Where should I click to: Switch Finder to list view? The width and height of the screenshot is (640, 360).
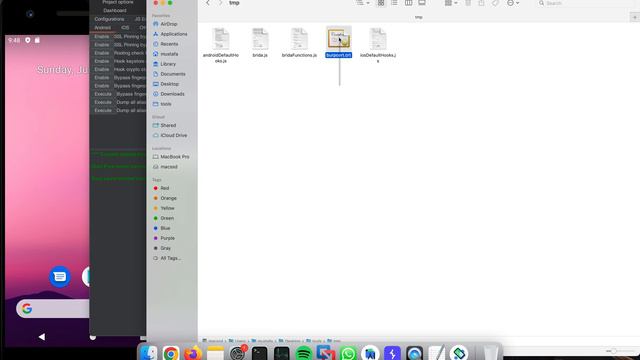point(394,3)
